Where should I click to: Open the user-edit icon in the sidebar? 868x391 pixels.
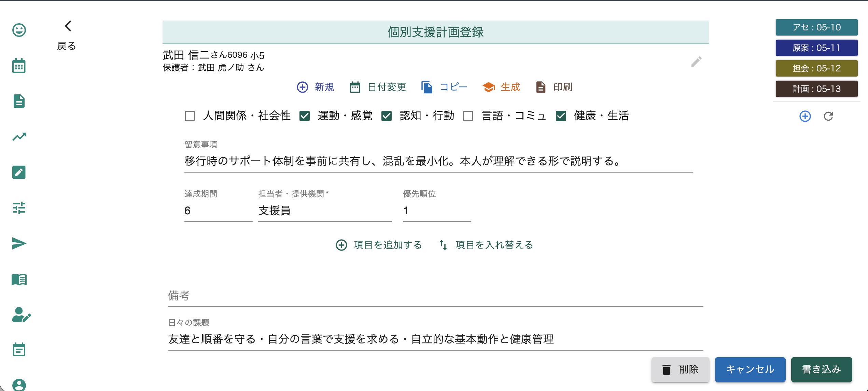click(21, 315)
